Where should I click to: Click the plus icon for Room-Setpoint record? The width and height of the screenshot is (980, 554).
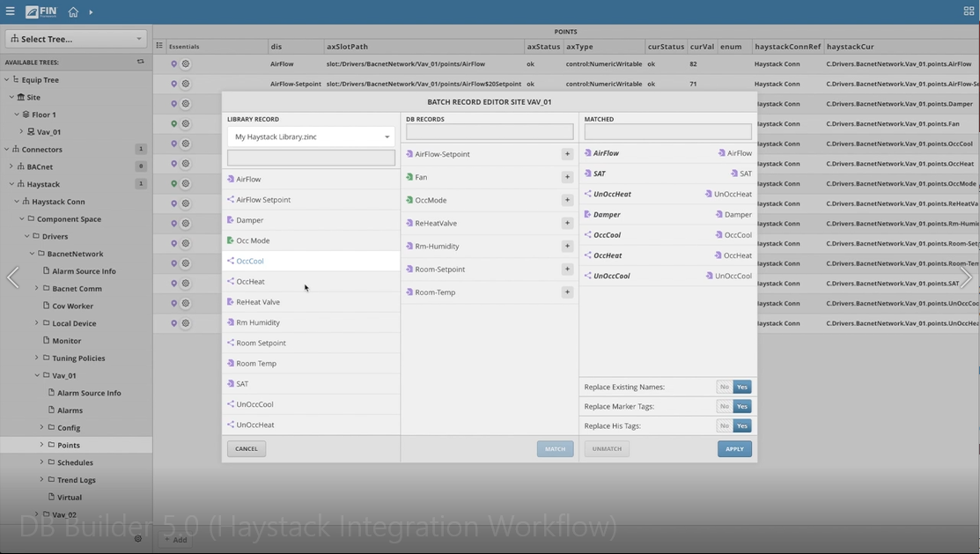coord(568,269)
